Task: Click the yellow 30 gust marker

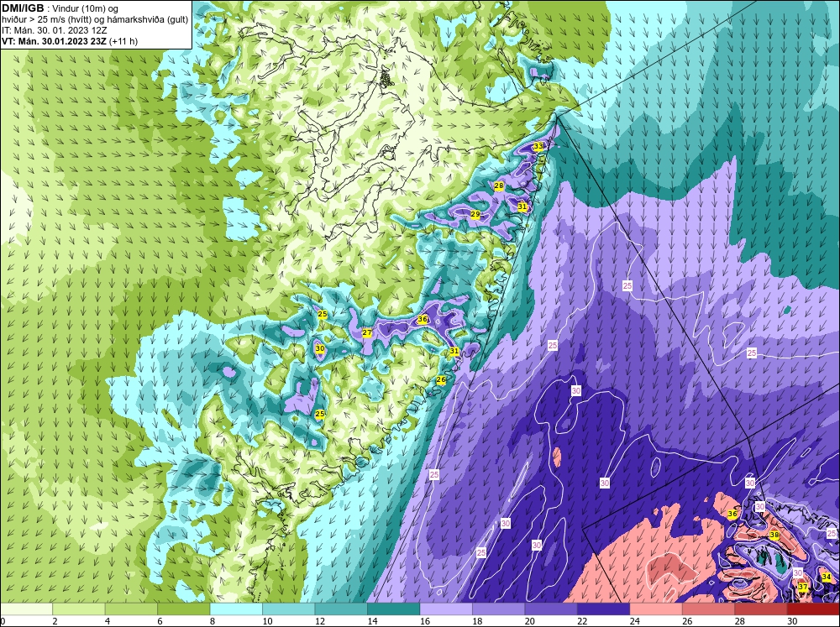Action: (x=320, y=348)
